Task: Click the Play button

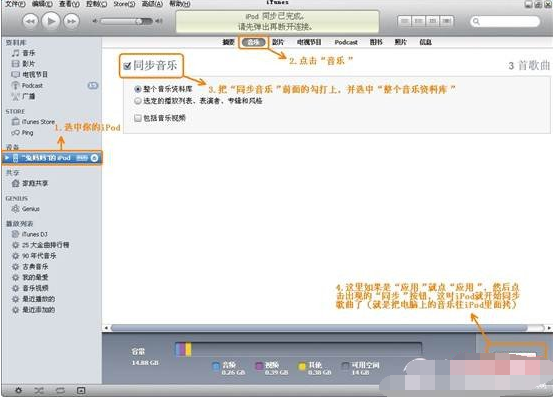Action: 51,21
